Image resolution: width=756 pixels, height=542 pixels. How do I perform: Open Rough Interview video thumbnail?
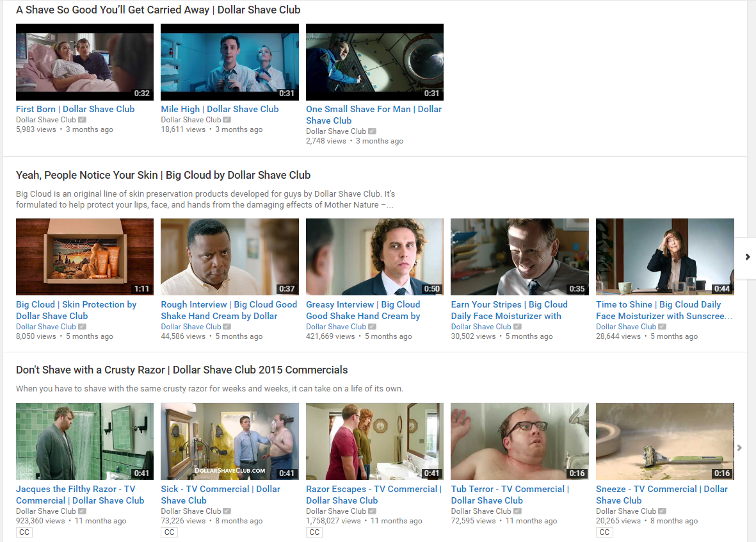pos(230,257)
